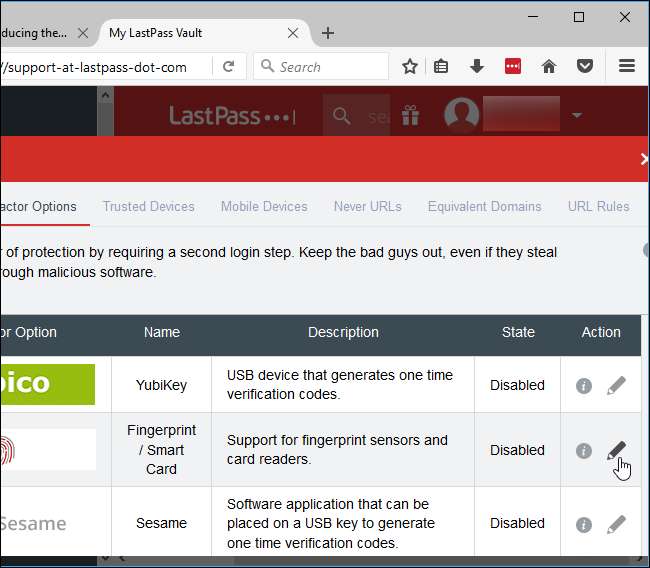The image size is (650, 568).
Task: Click the Firefox Search input field
Action: [x=321, y=66]
